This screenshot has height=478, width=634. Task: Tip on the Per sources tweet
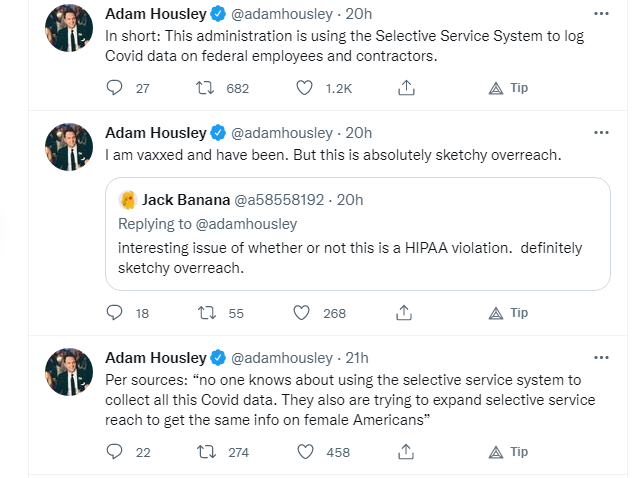pyautogui.click(x=508, y=451)
